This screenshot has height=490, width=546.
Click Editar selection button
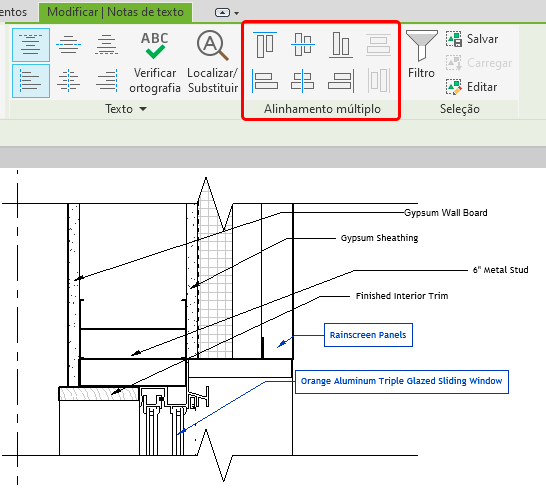[471, 87]
